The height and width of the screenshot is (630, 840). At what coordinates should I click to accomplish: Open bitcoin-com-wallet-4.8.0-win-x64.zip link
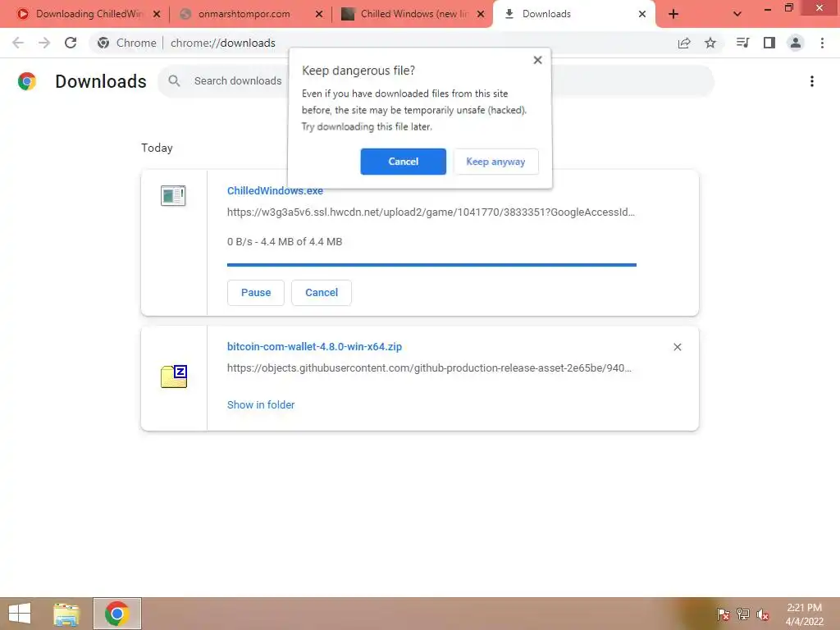click(314, 347)
